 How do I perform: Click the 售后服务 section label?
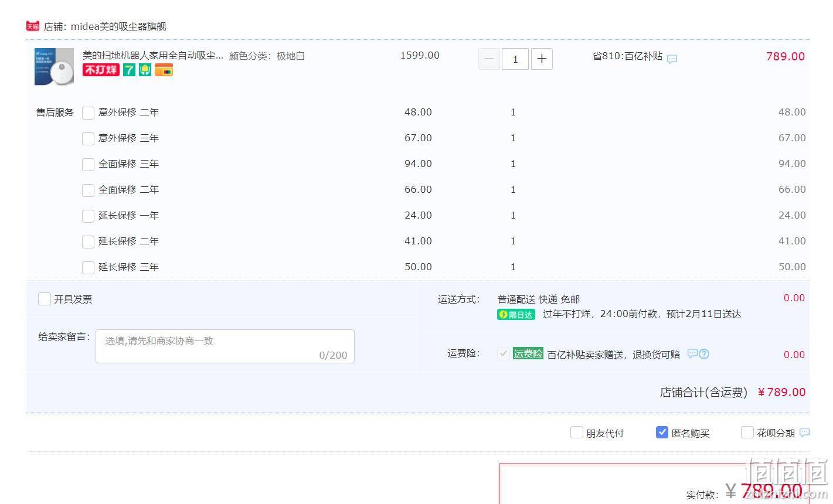[55, 113]
